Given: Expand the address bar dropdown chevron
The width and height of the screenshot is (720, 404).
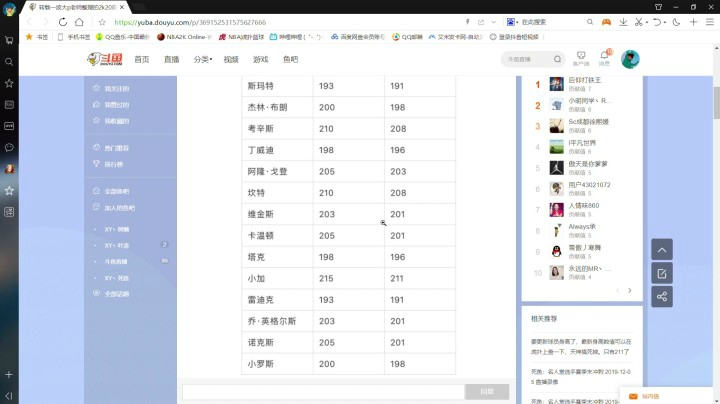Looking at the screenshot, I should coord(494,22).
